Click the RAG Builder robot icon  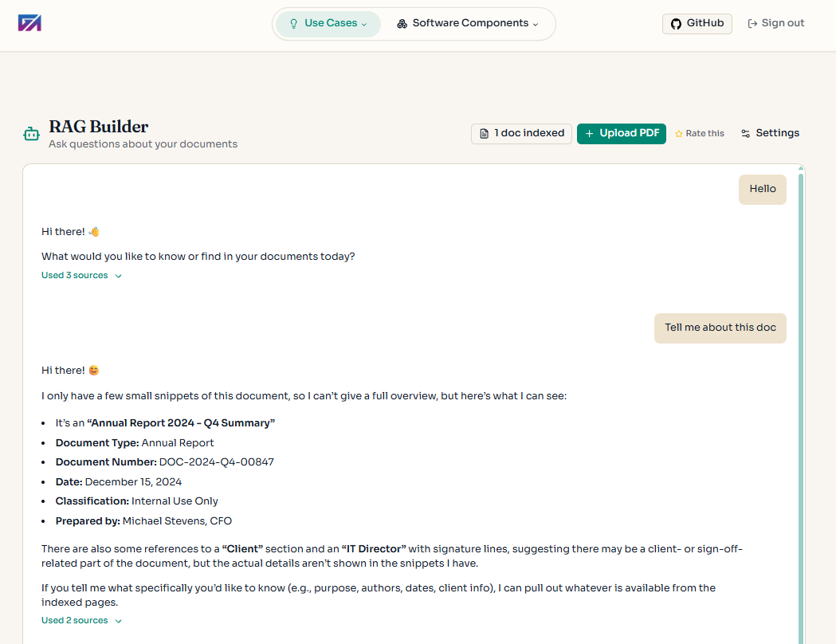point(31,134)
